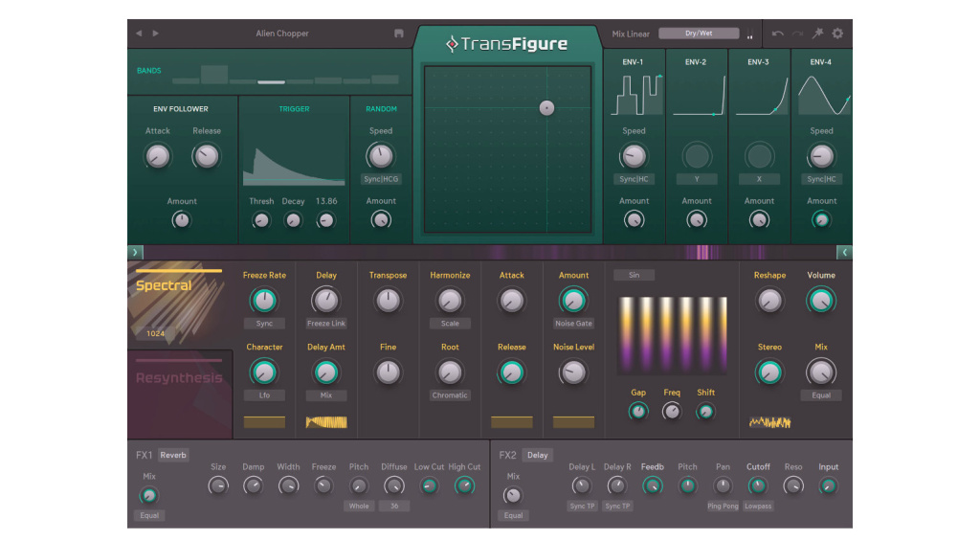Toggle the FX2 Delay L Sync TP button
Image resolution: width=980 pixels, height=541 pixels.
point(582,506)
